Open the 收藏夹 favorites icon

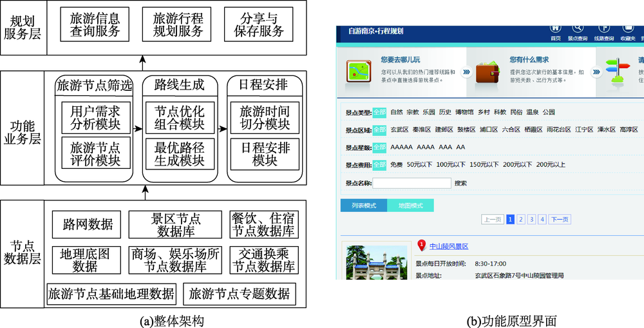point(628,29)
